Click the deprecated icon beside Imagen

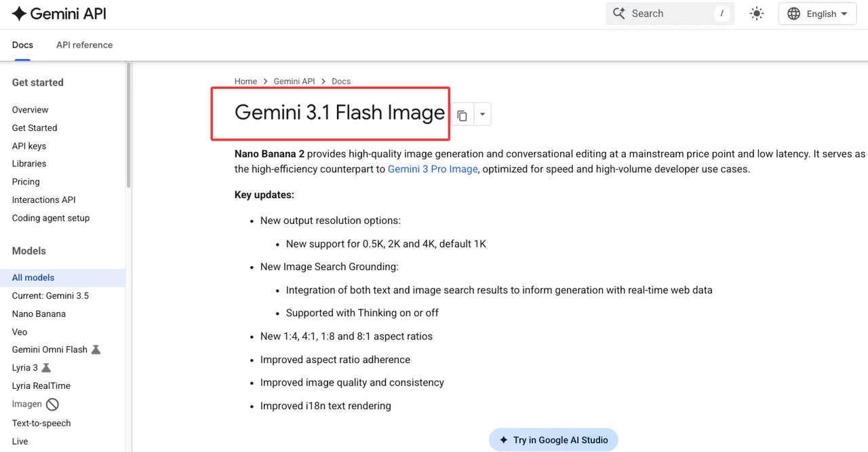click(x=52, y=404)
